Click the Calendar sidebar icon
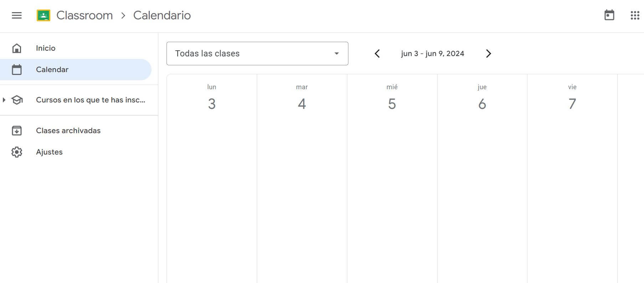Image resolution: width=644 pixels, height=283 pixels. tap(17, 69)
